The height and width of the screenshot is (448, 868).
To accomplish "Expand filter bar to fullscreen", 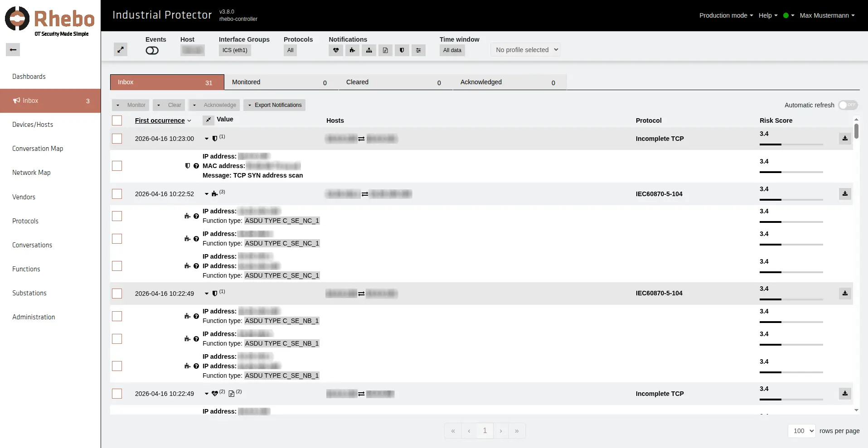I will click(x=121, y=50).
